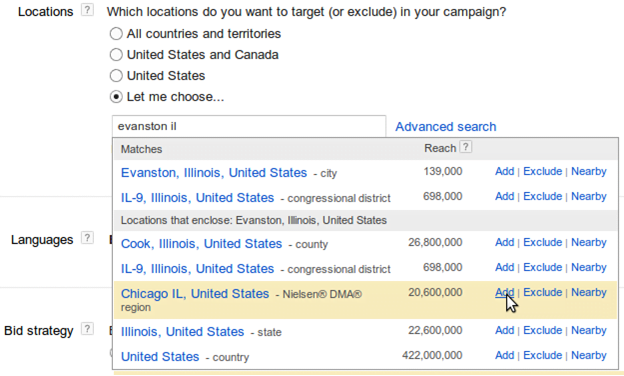Show Nearby for Chicago IL DMA region
The width and height of the screenshot is (624, 376).
[x=589, y=292]
